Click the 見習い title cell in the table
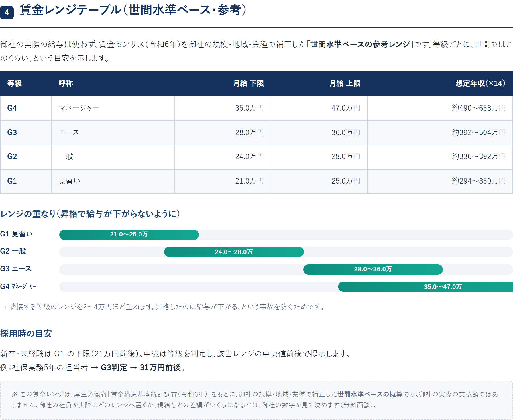 (x=113, y=181)
